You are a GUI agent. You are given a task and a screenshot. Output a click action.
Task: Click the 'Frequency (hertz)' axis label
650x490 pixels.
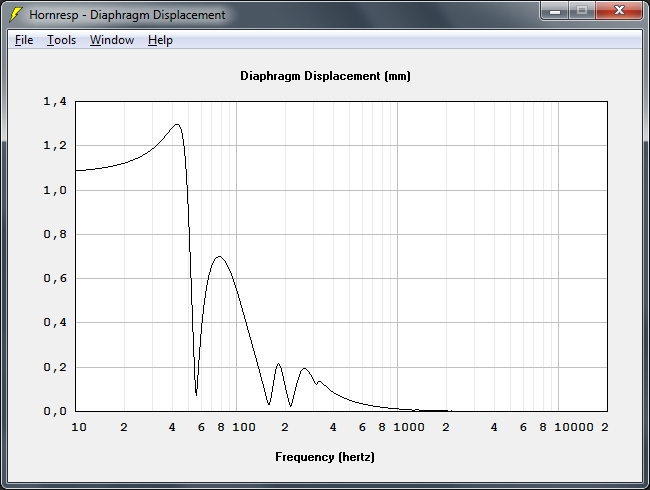(325, 457)
